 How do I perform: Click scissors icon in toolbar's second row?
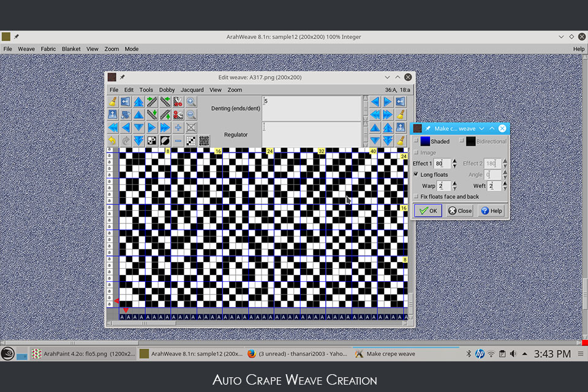pos(178,115)
